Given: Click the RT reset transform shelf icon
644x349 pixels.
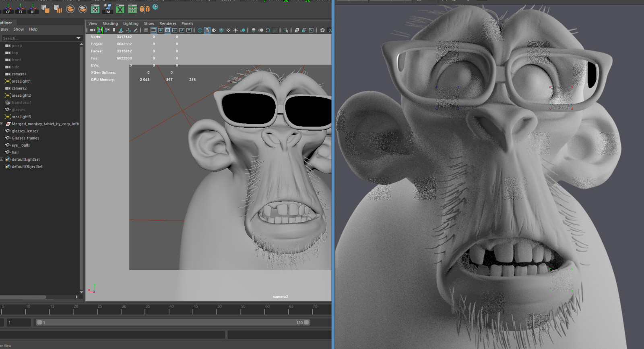Looking at the screenshot, I should click(x=33, y=8).
